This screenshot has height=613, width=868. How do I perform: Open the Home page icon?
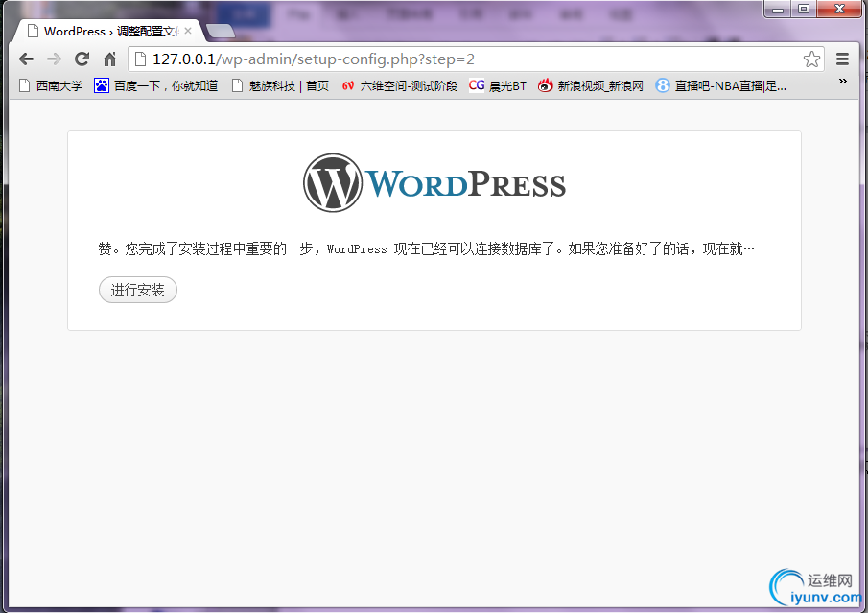[x=109, y=59]
